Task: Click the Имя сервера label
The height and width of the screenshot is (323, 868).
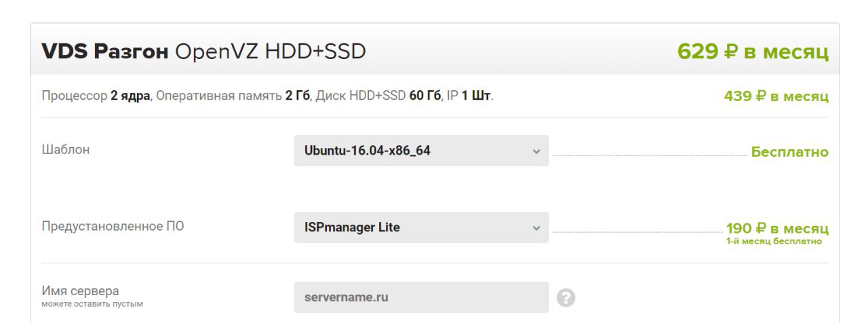Action: click(x=80, y=291)
